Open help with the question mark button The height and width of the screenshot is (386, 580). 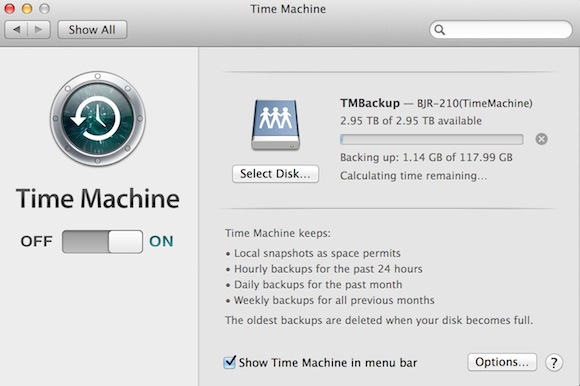pyautogui.click(x=554, y=363)
